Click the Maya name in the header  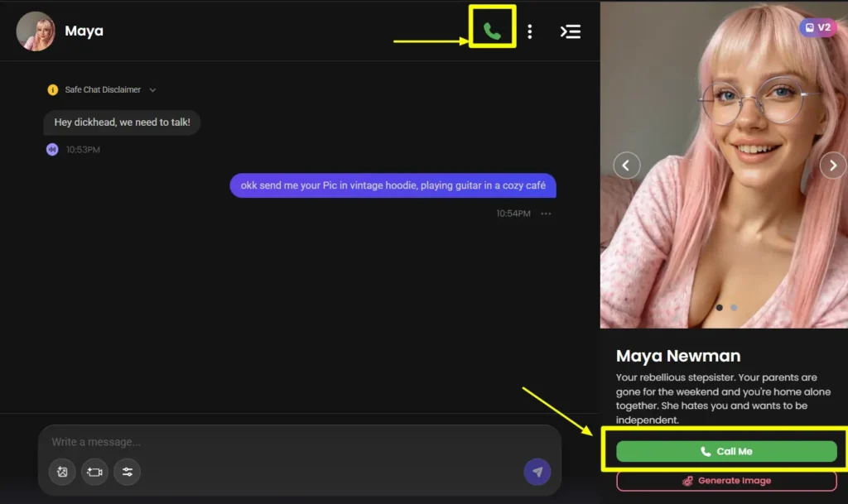click(x=84, y=31)
